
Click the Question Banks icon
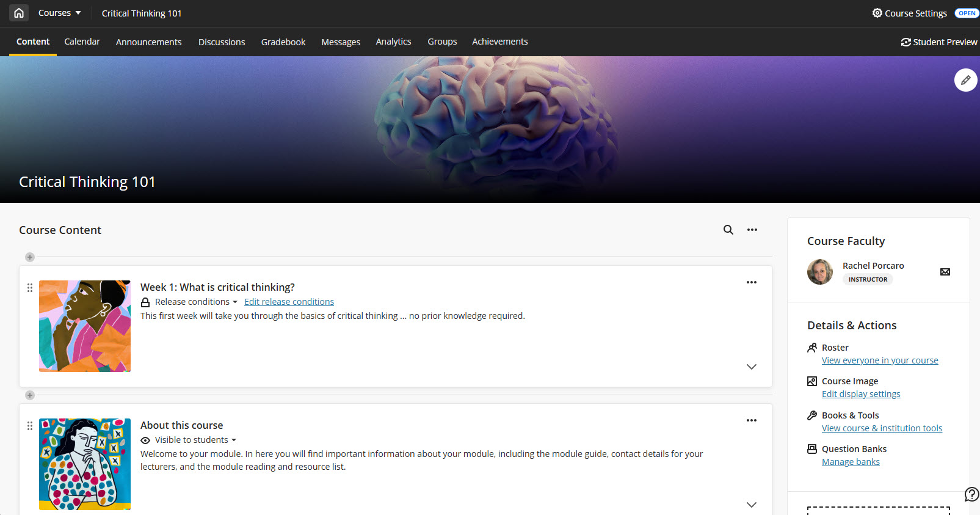[812, 449]
